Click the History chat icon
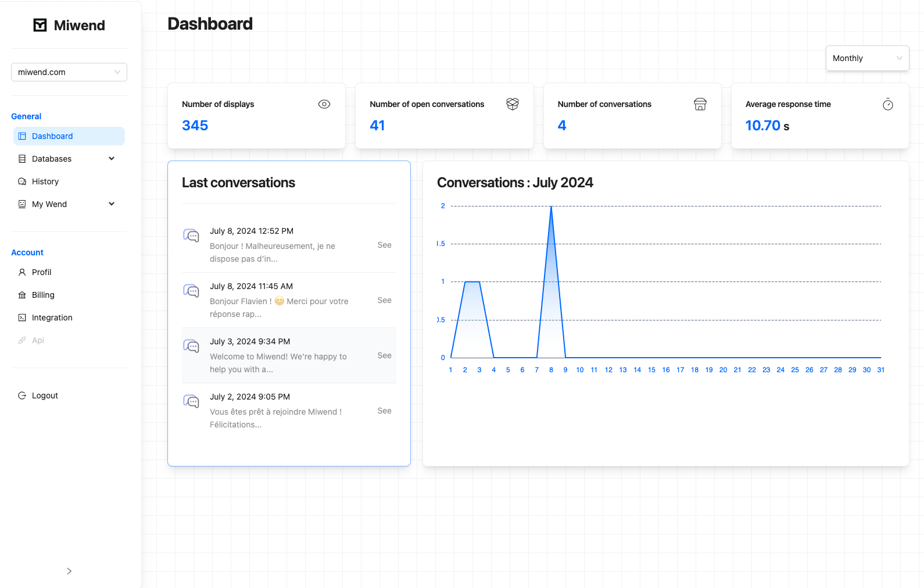Image resolution: width=924 pixels, height=588 pixels. 22,181
